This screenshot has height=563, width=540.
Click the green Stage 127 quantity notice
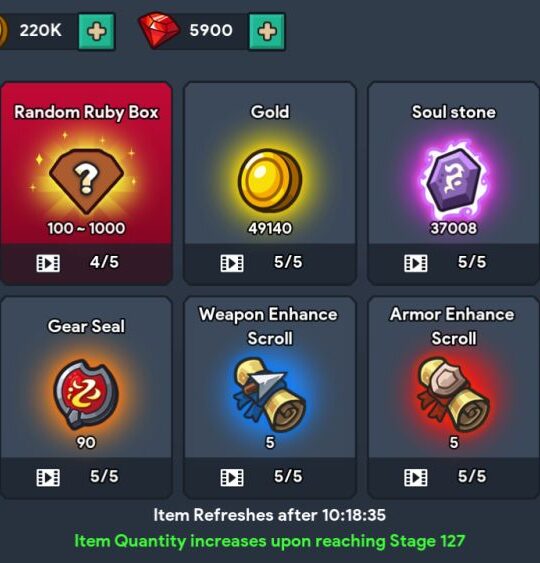point(270,541)
